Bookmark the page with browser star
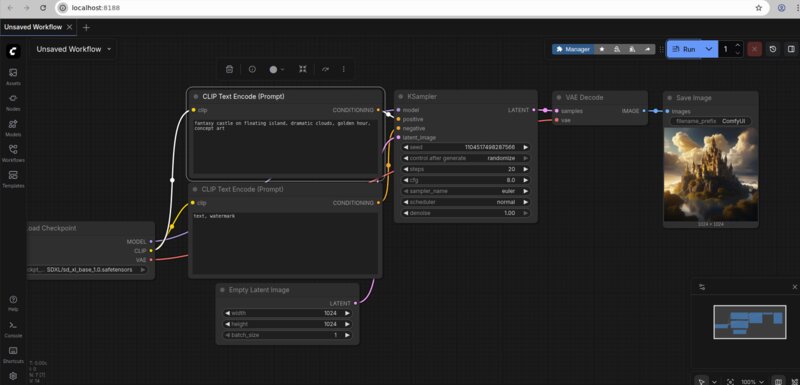 point(759,8)
